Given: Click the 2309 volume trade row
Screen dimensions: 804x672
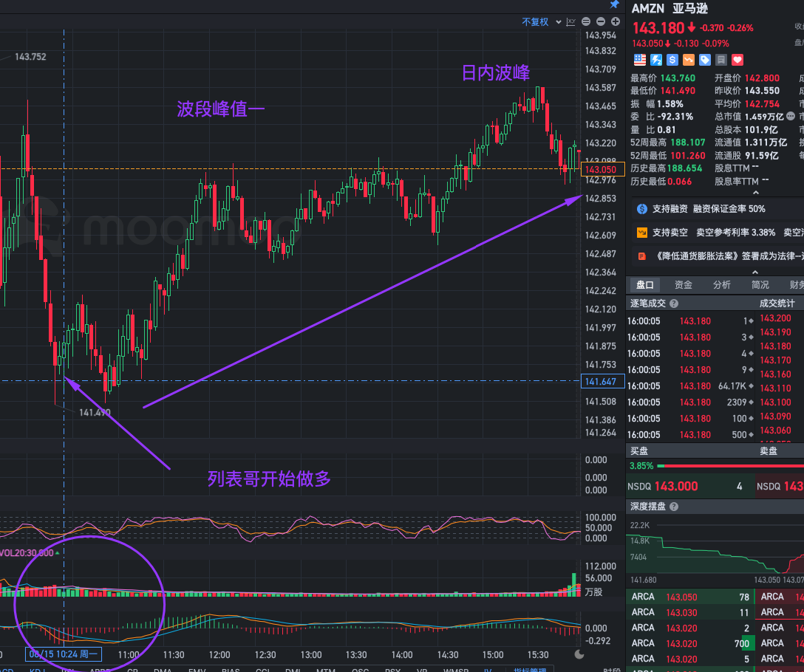Looking at the screenshot, I should point(690,402).
